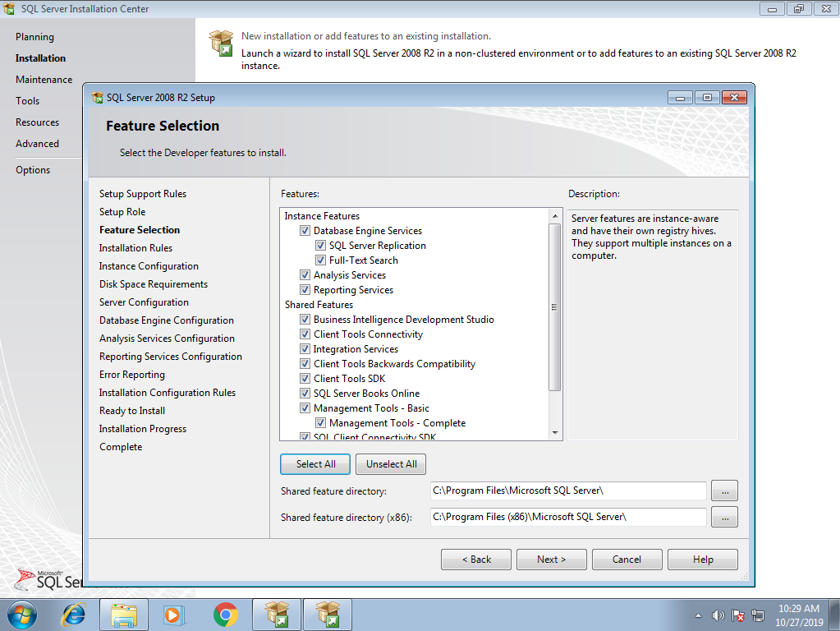Click in the Shared feature directory (x86) field
The height and width of the screenshot is (631, 840).
[568, 517]
